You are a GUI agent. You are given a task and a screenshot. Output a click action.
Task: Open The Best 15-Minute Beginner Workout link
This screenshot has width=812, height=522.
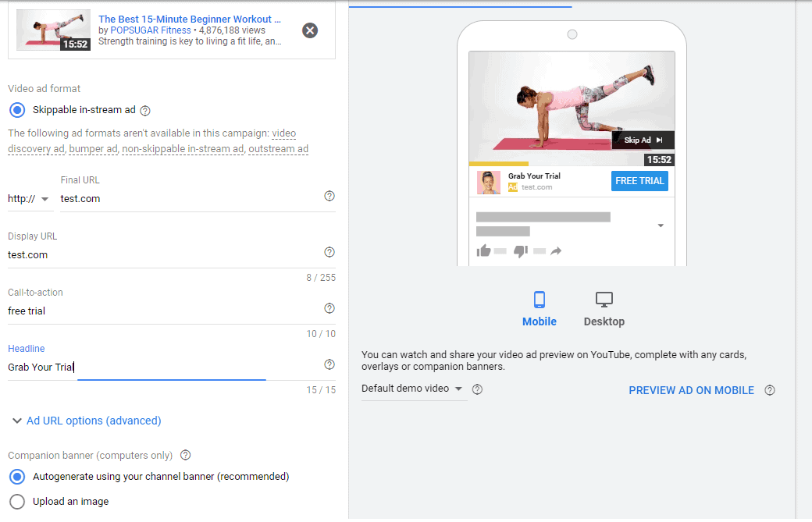(x=190, y=20)
